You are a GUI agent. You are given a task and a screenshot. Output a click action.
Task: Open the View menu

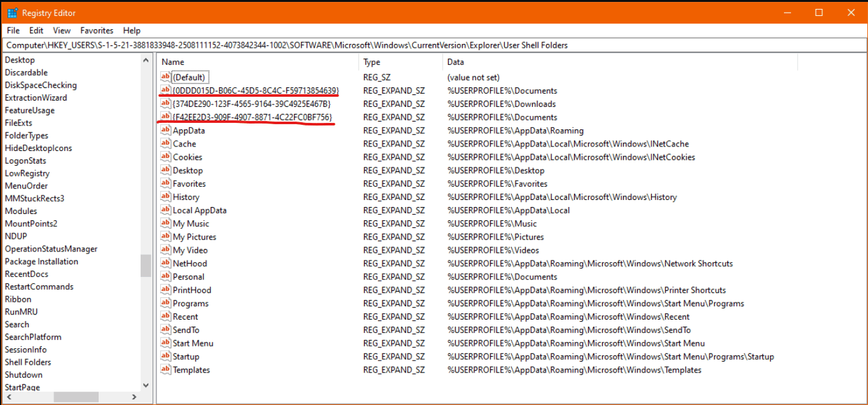click(62, 31)
